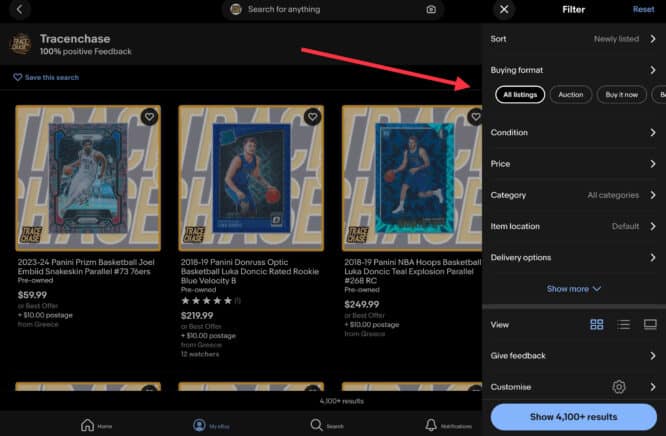Switch to list view icon
The width and height of the screenshot is (666, 436).
click(x=623, y=325)
